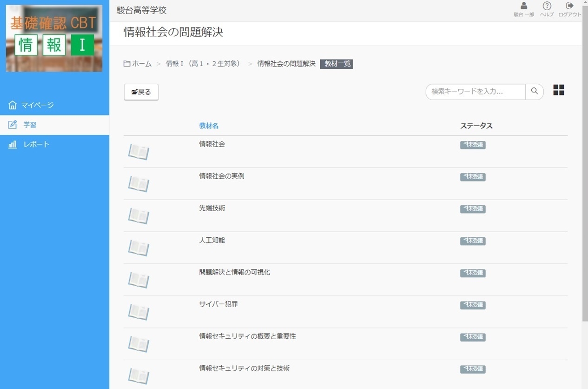Click the search magnifier icon

pyautogui.click(x=534, y=92)
